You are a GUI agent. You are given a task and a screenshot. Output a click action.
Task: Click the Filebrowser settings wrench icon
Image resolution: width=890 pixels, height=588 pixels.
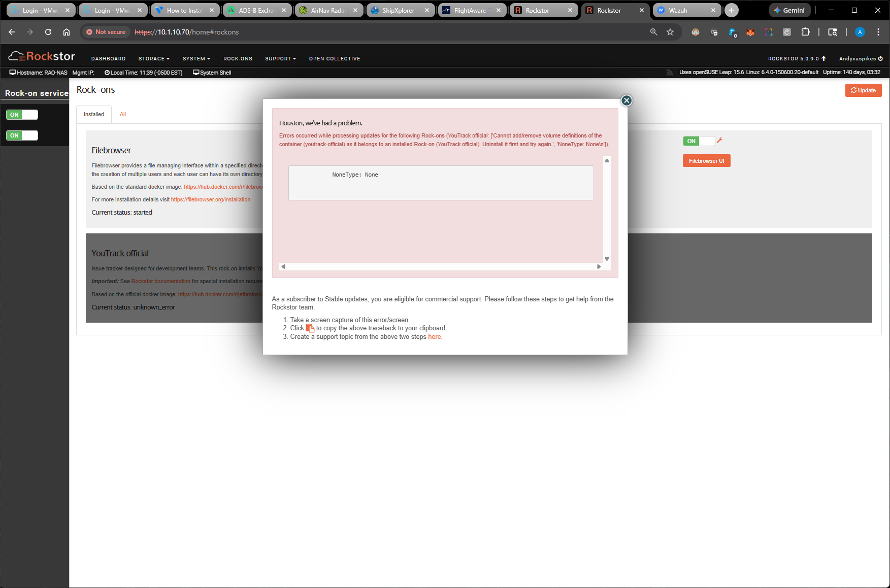pos(719,141)
